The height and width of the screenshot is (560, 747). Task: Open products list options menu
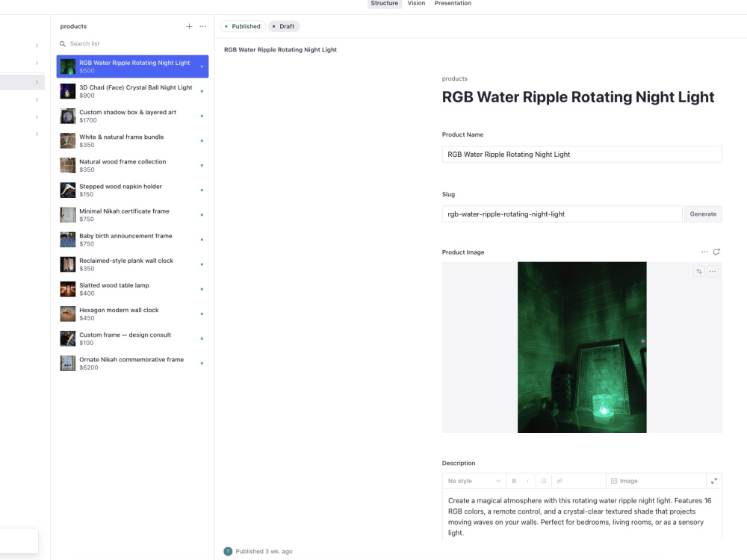pos(203,26)
